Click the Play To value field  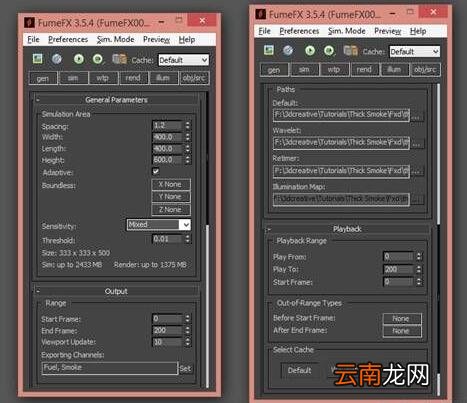coord(399,269)
